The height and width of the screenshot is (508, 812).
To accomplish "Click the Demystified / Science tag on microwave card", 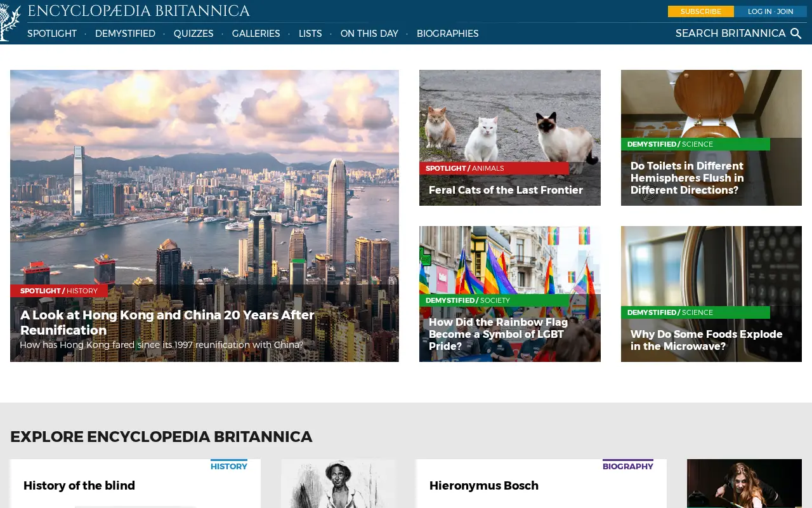I will point(695,312).
